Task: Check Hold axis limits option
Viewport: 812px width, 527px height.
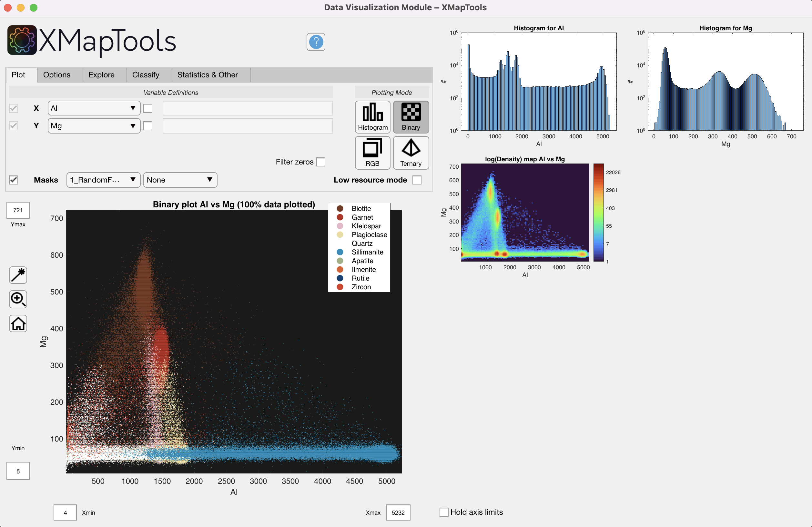Action: coord(444,512)
